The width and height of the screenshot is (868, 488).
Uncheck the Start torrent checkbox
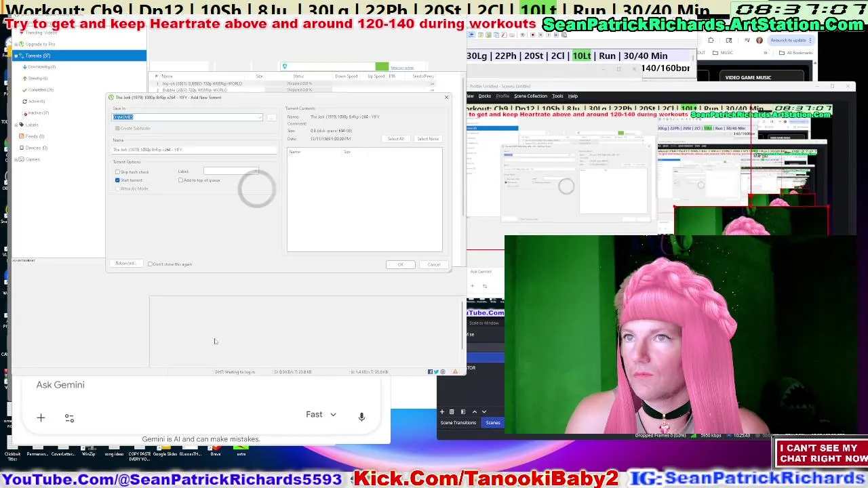117,180
